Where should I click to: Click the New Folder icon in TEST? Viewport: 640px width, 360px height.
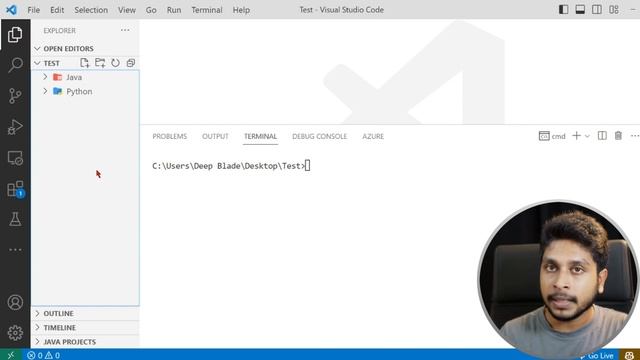100,63
